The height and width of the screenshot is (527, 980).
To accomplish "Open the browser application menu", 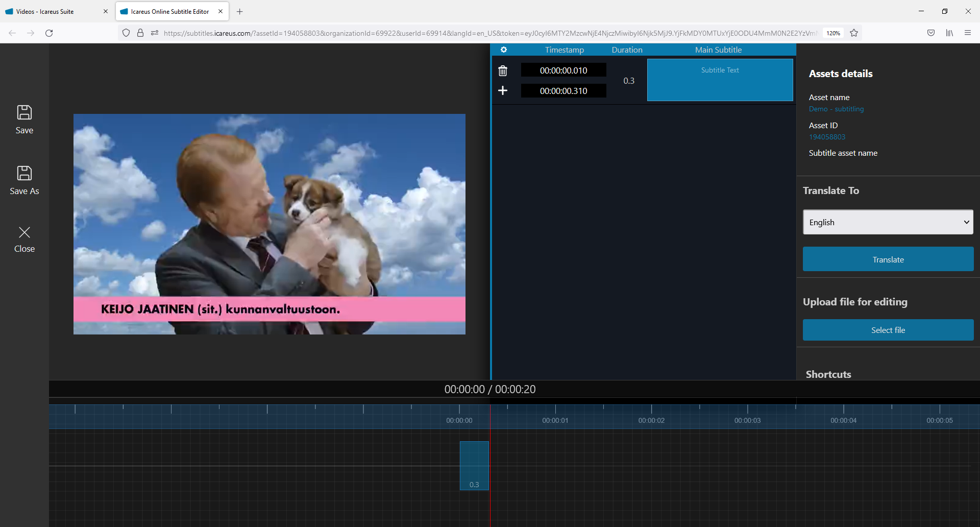I will point(968,33).
